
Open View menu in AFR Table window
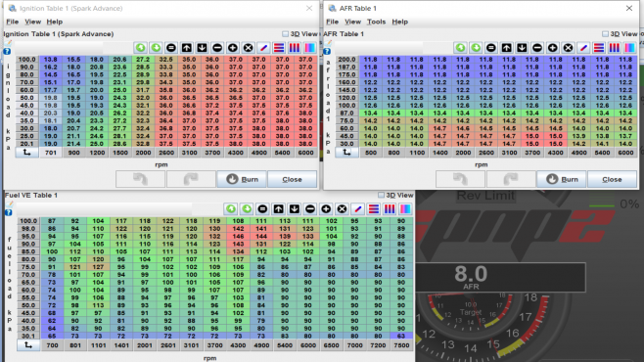pos(352,22)
